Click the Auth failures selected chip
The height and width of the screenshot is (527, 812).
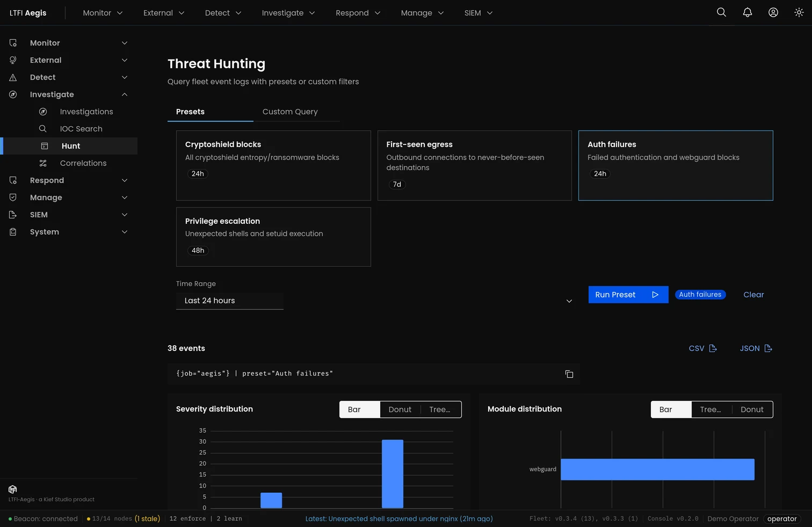click(x=700, y=295)
